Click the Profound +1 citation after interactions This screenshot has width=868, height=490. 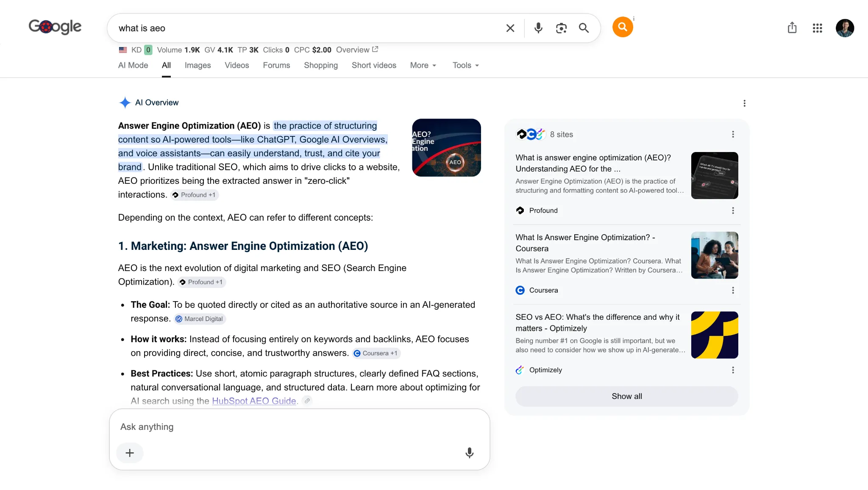195,195
